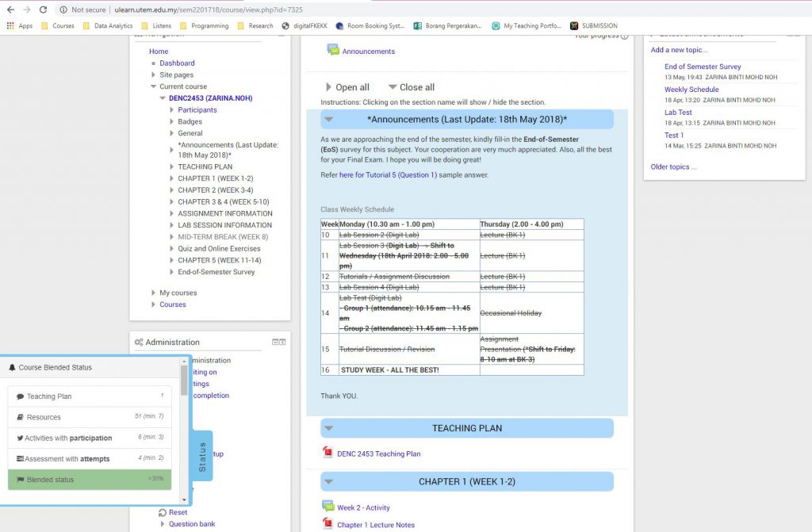812x532 pixels.
Task: Open CHAPTER 5 (WEEK 11-14) in navigation
Action: [x=219, y=260]
